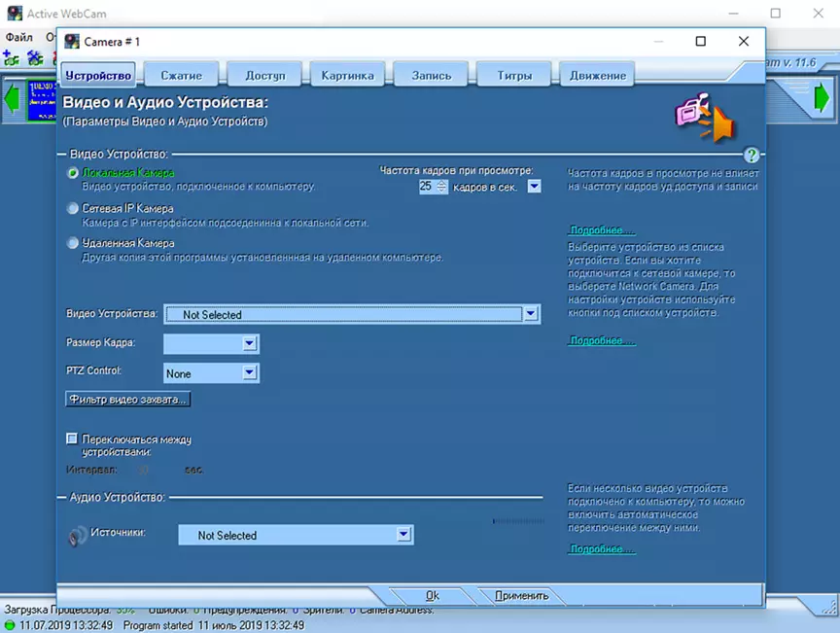The image size is (840, 633).
Task: Open the audio Источники dropdown
Action: [x=296, y=535]
